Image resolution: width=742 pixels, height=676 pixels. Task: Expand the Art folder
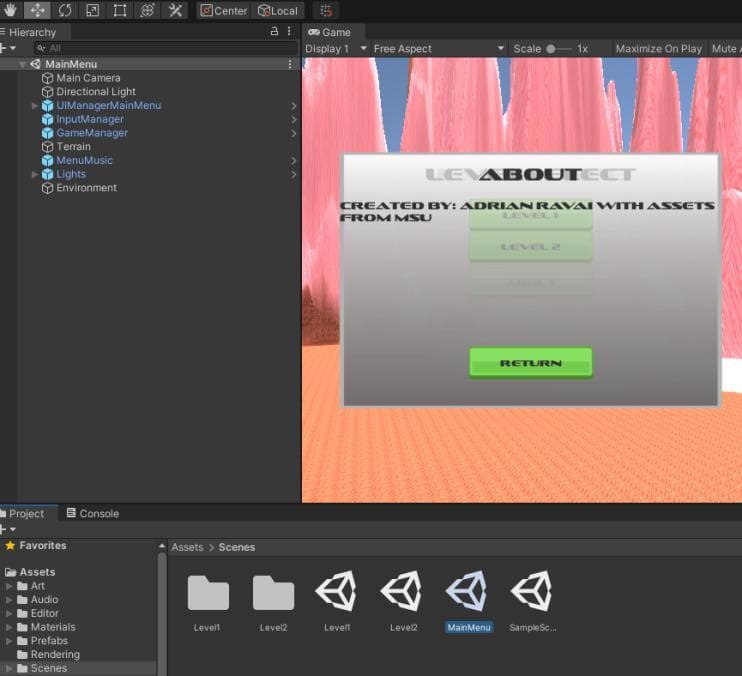tap(9, 586)
